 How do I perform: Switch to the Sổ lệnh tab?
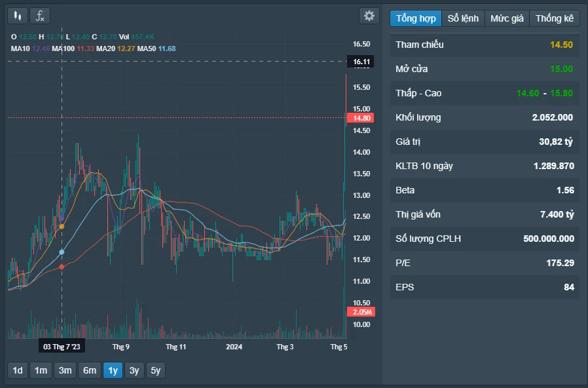463,18
